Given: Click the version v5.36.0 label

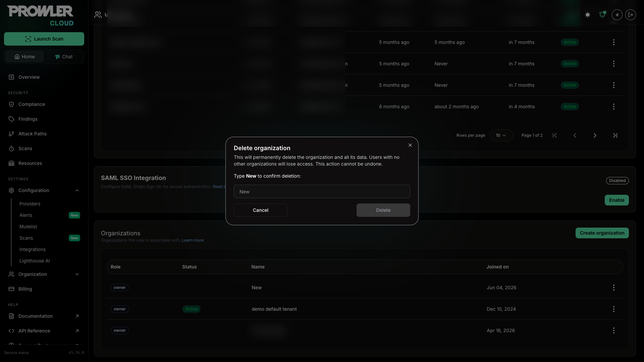Looking at the screenshot, I should point(76,353).
